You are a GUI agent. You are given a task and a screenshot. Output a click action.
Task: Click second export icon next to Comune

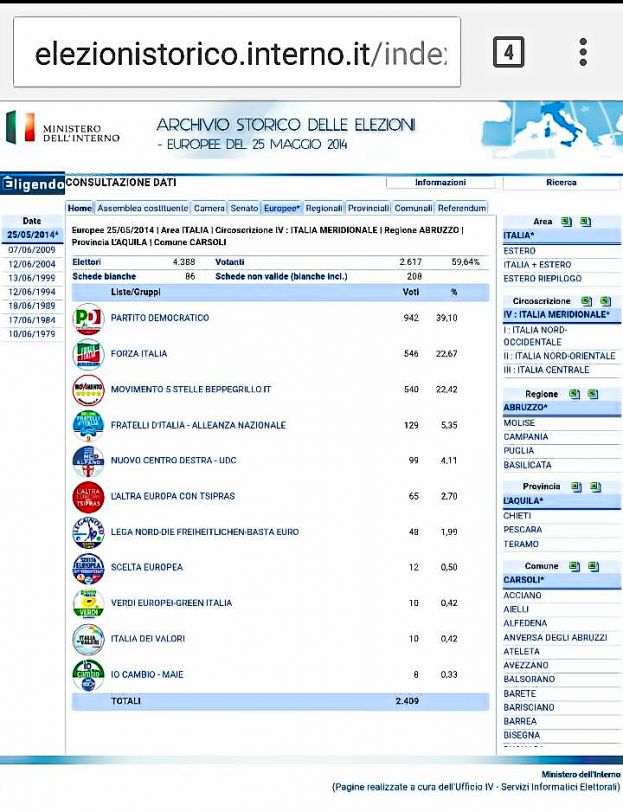[x=593, y=567]
